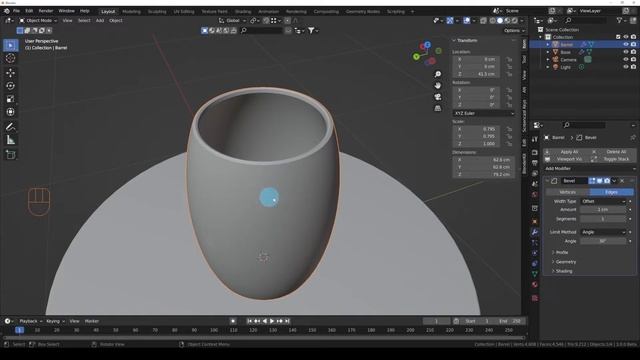640x360 pixels.
Task: Select the Measure tool
Action: coord(11,140)
